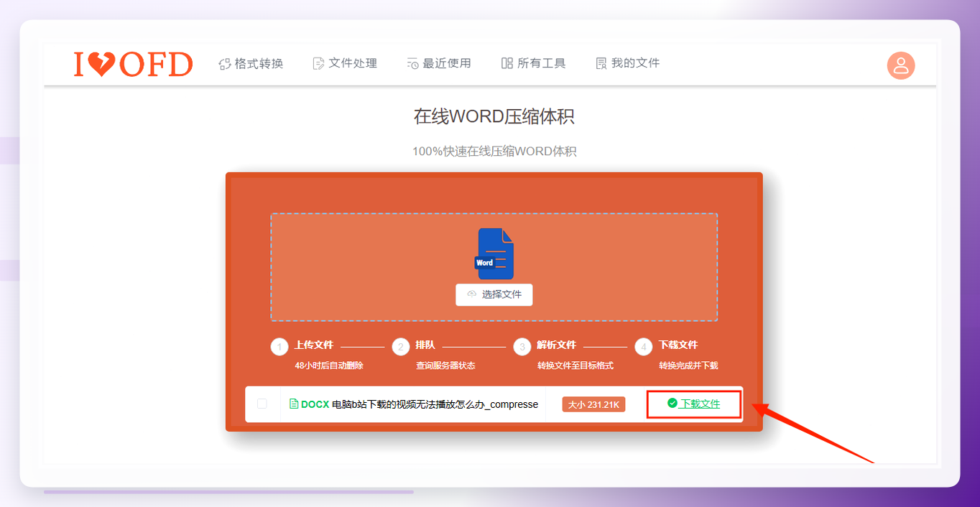Click the cloud upload icon in 选择文件
The height and width of the screenshot is (507, 980).
[472, 294]
